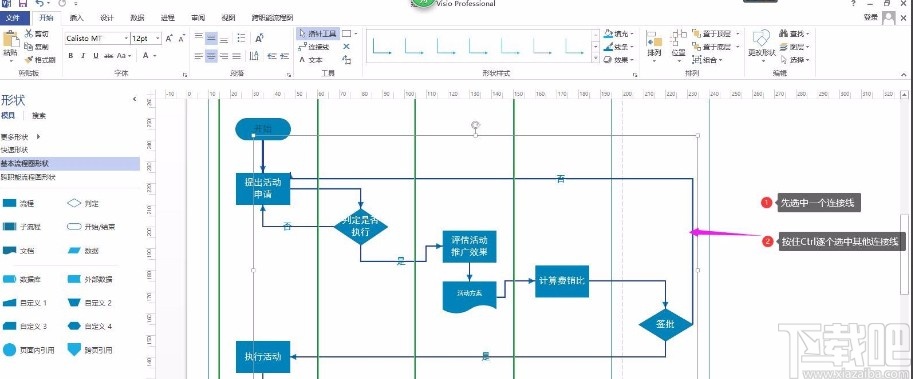Viewport: 913px width, 379px height.
Task: Open the Calisto MT font name dropdown
Action: (126, 38)
